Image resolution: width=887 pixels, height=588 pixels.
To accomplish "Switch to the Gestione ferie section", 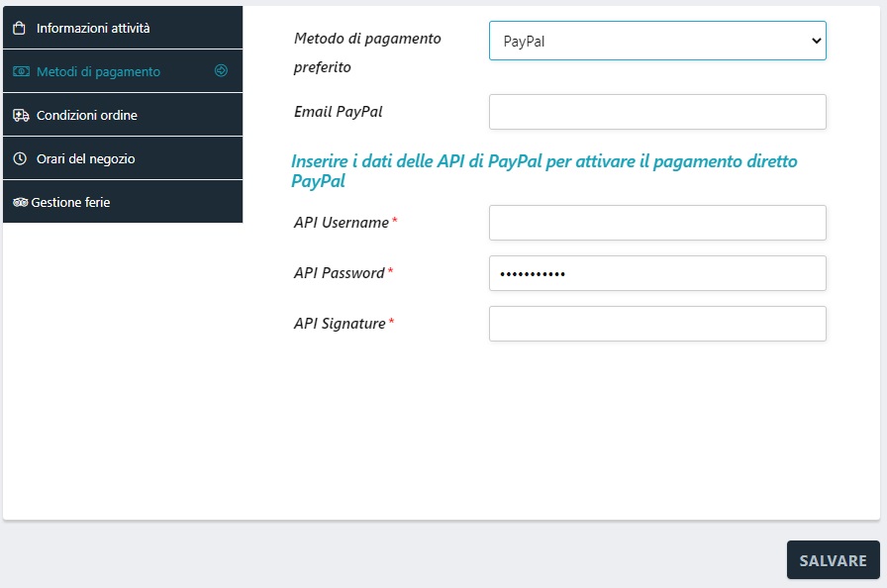I will (x=70, y=203).
